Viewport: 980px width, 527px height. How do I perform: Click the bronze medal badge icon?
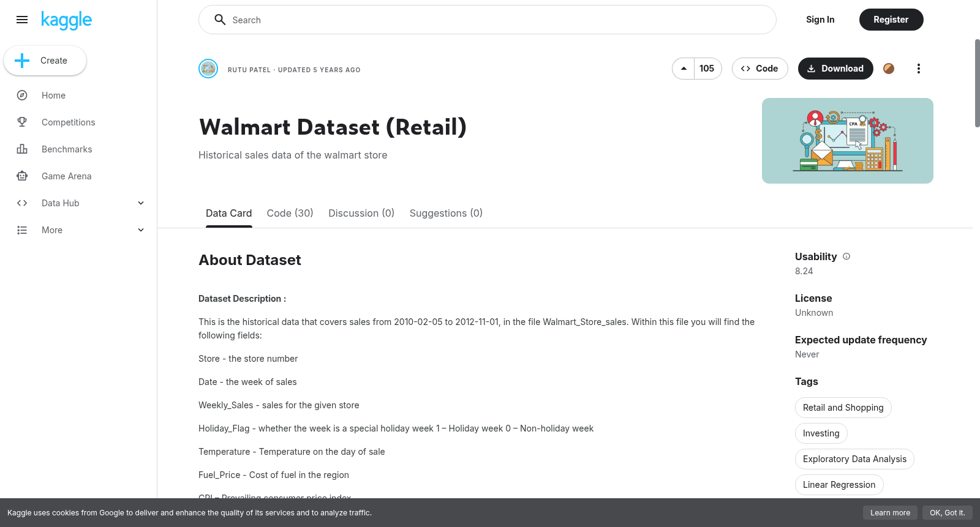click(889, 69)
